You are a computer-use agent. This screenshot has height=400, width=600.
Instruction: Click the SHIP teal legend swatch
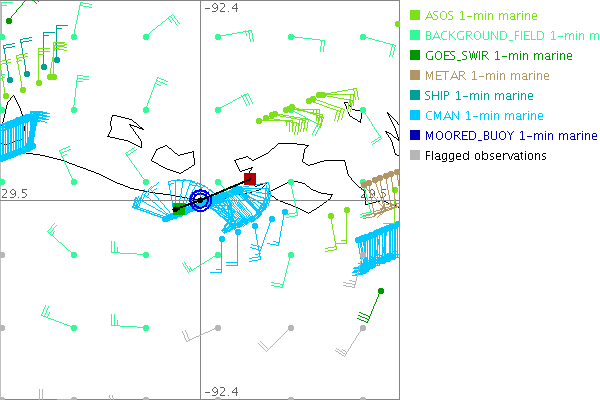(x=415, y=96)
